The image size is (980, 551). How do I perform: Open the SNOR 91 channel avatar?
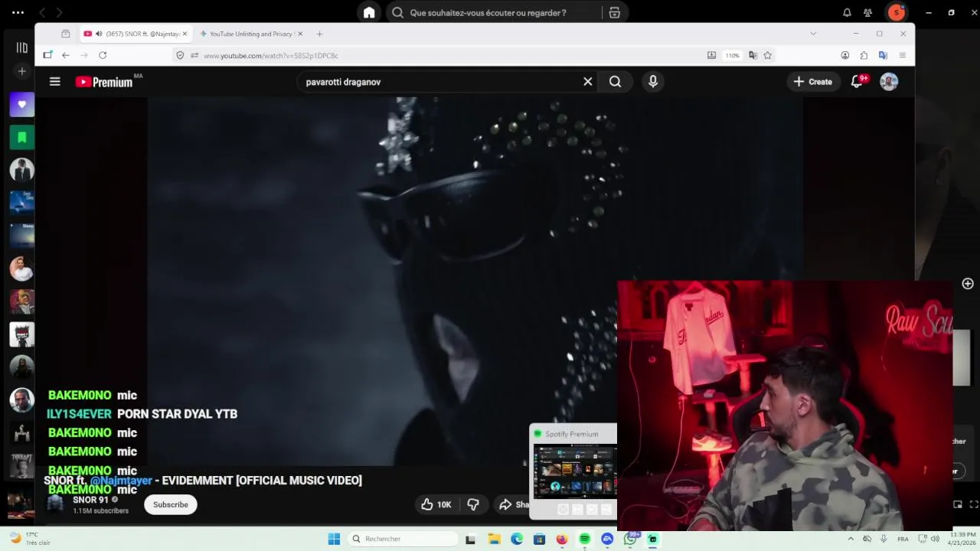click(x=55, y=503)
